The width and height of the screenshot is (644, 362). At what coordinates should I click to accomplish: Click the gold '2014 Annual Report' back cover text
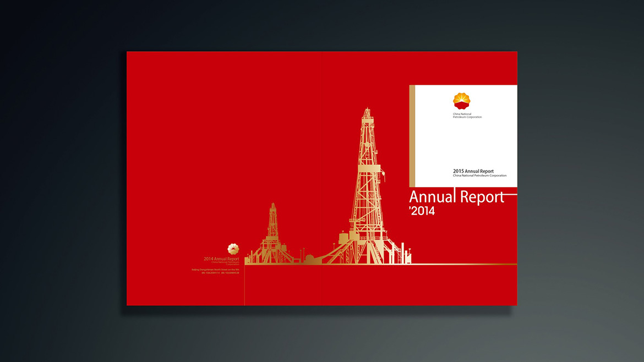click(x=221, y=259)
